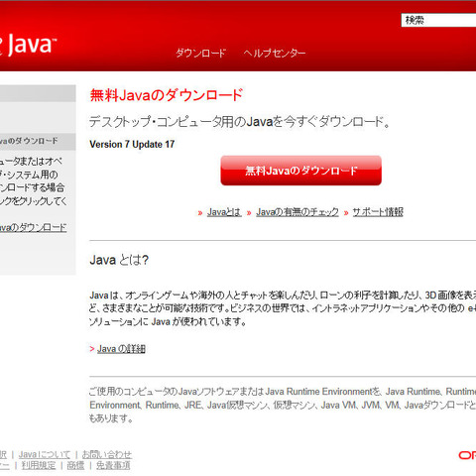Click the Oracle logo in the footer
This screenshot has height=476, width=476.
click(467, 455)
